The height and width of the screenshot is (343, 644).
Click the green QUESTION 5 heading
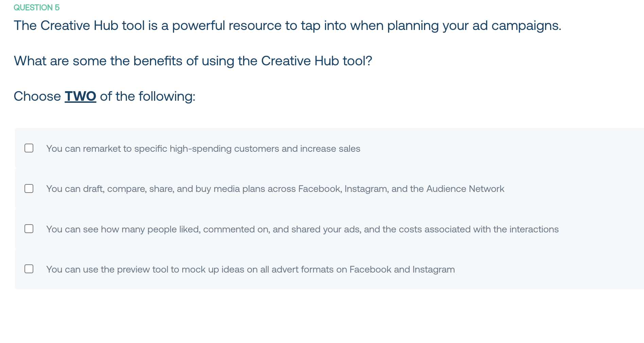point(36,7)
